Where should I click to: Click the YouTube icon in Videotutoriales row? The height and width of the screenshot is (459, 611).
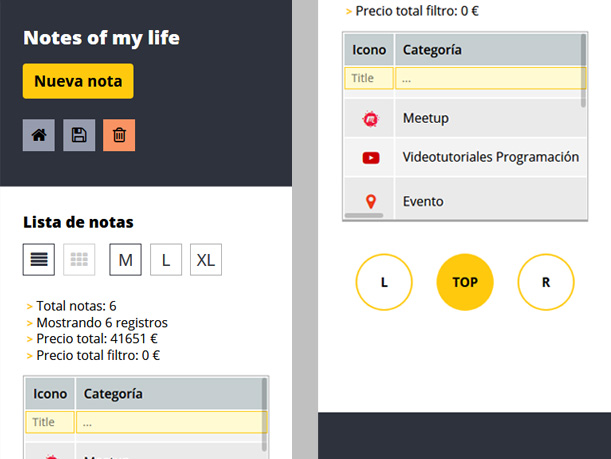click(x=371, y=158)
